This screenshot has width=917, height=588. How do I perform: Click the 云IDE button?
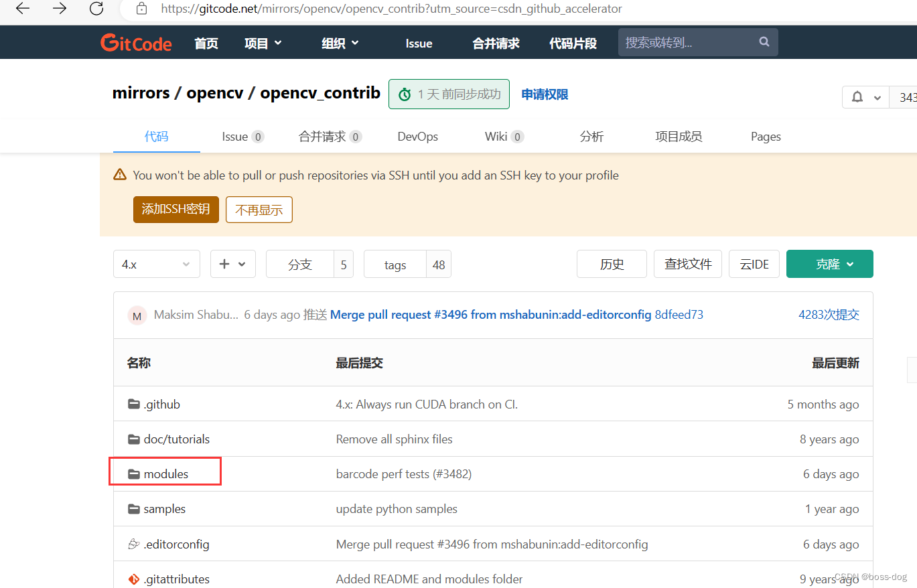coord(754,264)
